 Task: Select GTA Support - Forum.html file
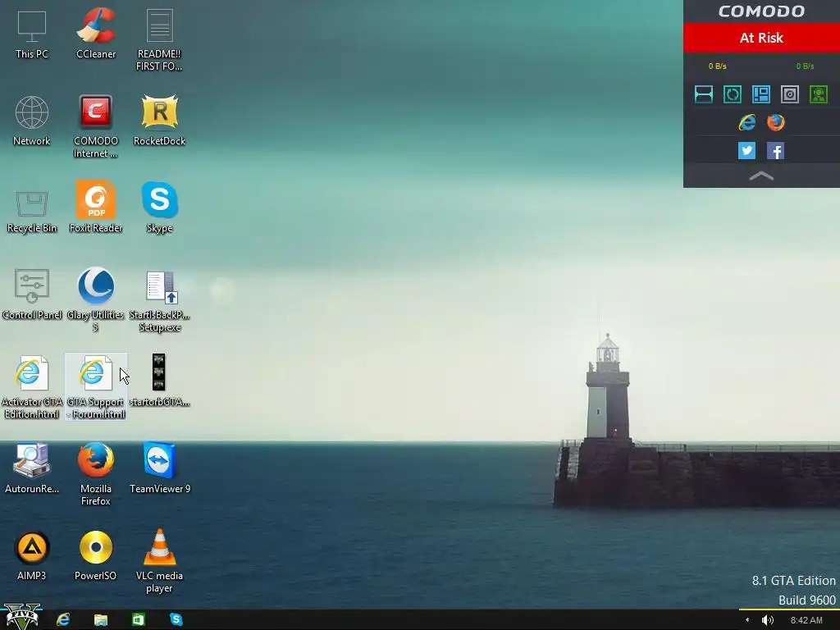(96, 387)
